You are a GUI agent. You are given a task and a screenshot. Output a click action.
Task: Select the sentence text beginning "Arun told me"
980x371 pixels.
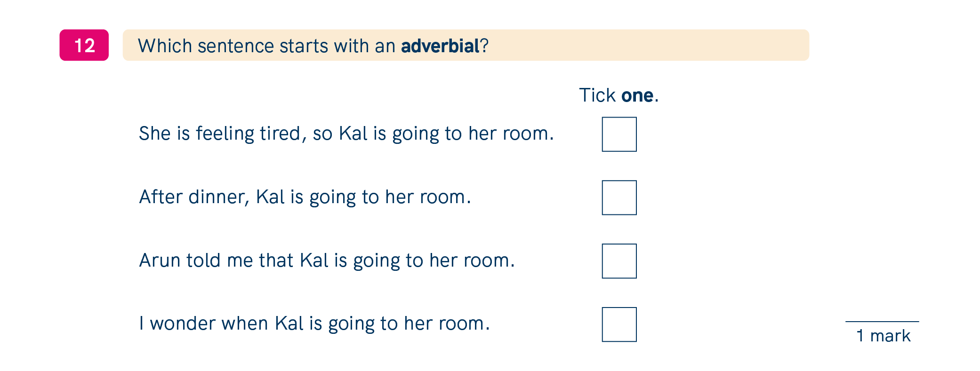point(327,260)
